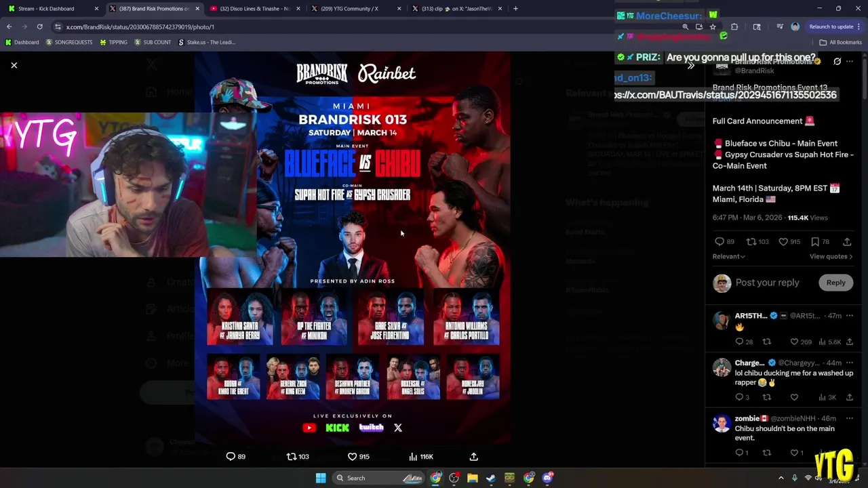Repost the AR15TH reply
Screen dimensions: 868x488
click(x=767, y=342)
